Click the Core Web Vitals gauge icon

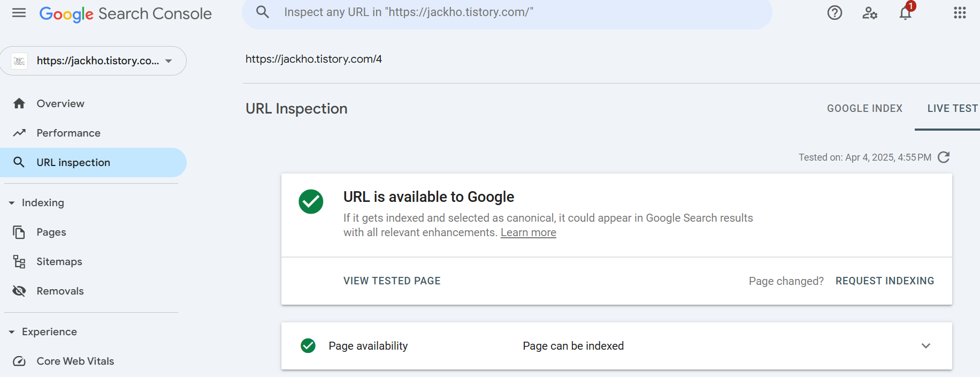pos(19,361)
